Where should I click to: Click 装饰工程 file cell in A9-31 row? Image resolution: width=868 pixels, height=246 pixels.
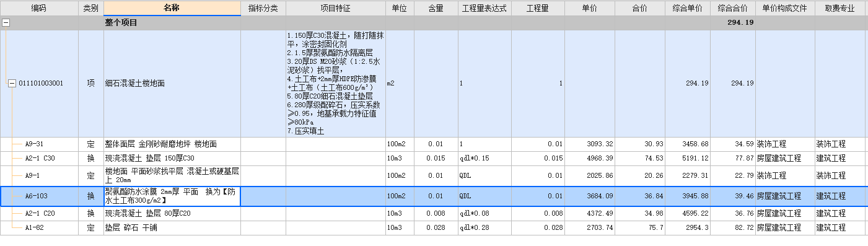[785, 144]
